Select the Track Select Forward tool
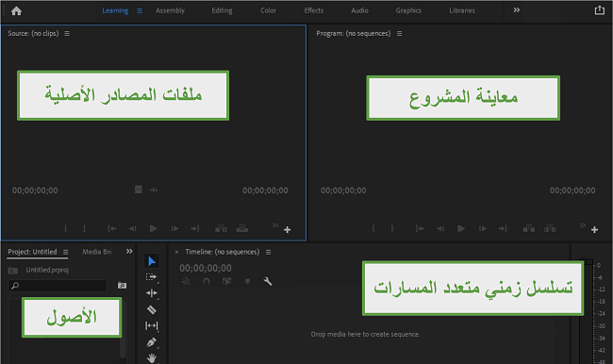 click(x=151, y=277)
